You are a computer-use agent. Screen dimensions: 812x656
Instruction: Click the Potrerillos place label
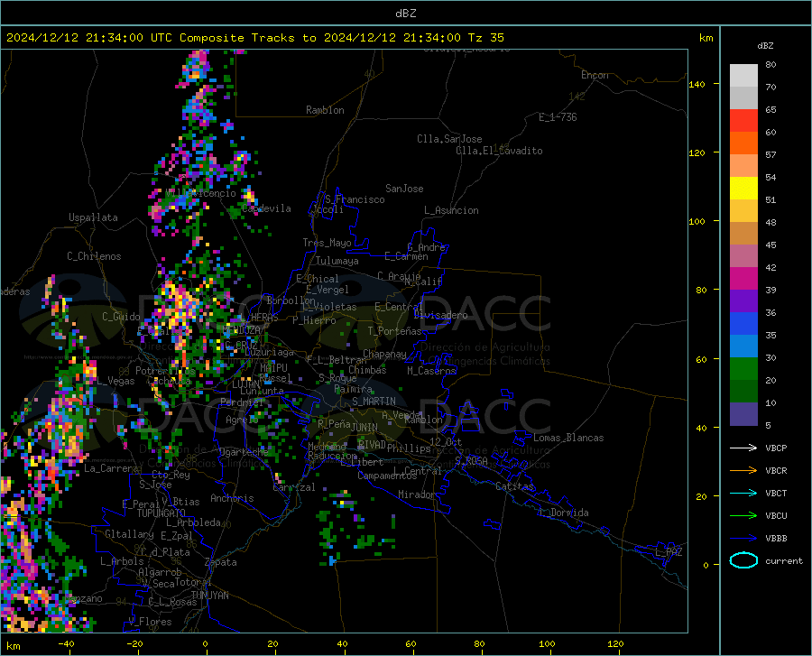coord(165,371)
